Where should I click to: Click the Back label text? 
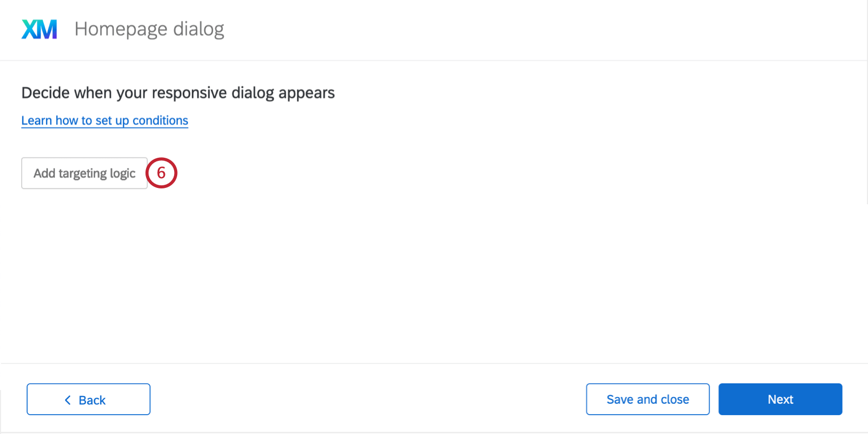click(92, 400)
